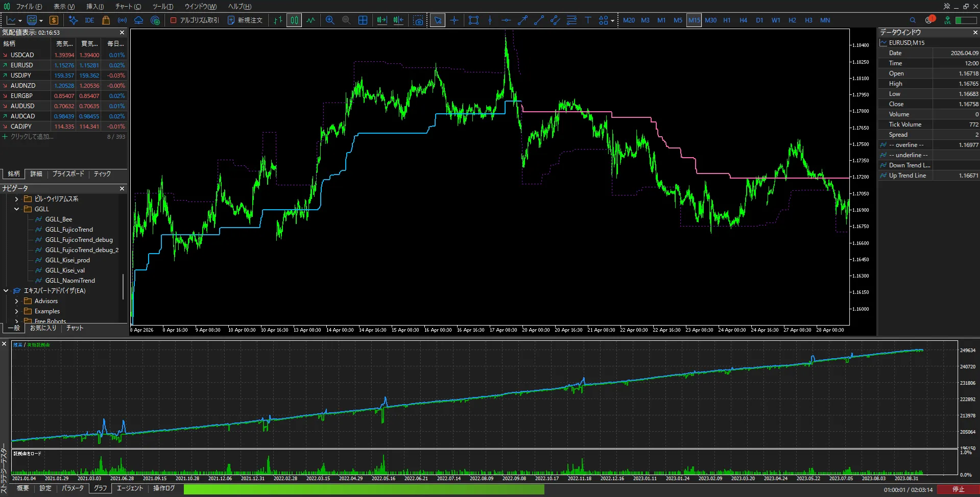Expand the ビル・ウィリアムス系 folder
This screenshot has width=980, height=497.
(16, 199)
